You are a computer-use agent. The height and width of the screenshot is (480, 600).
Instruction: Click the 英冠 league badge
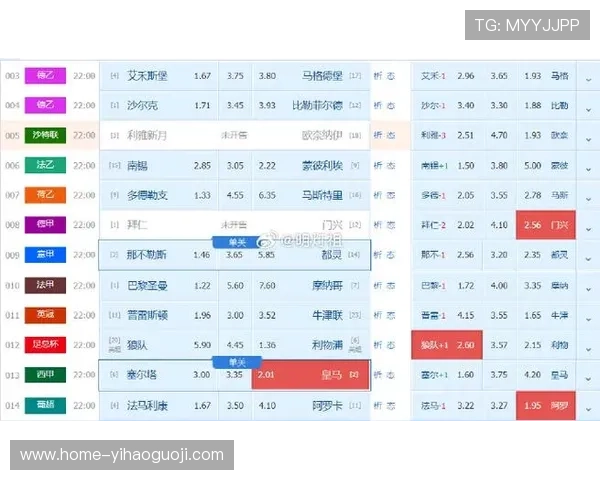point(45,315)
